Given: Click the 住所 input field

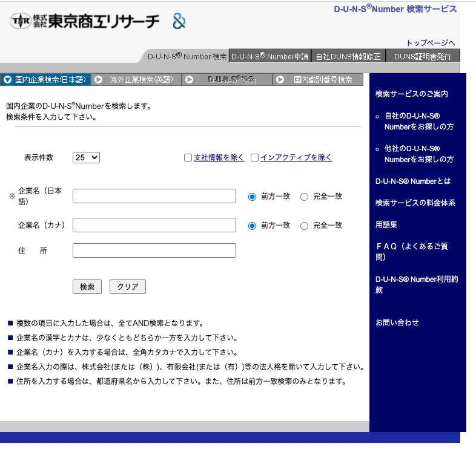Looking at the screenshot, I should (154, 250).
